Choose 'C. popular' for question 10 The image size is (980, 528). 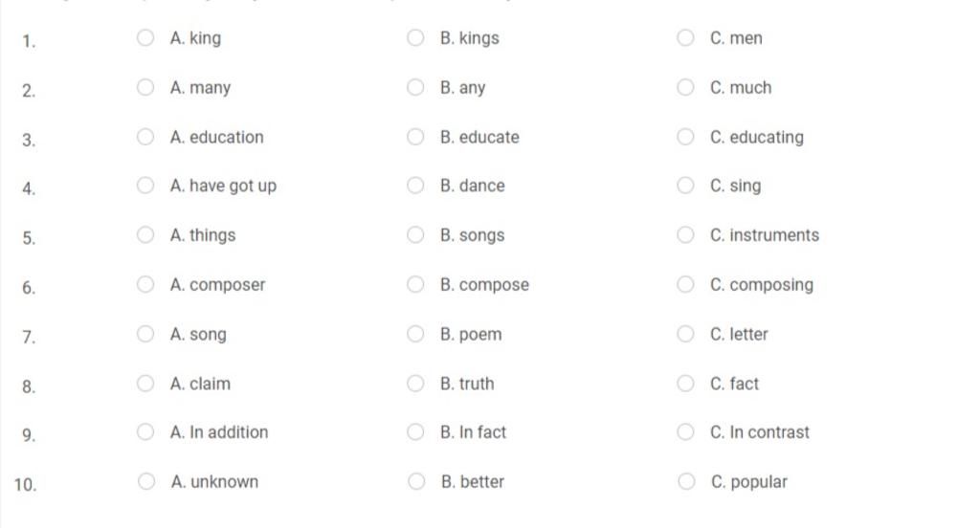tap(685, 481)
